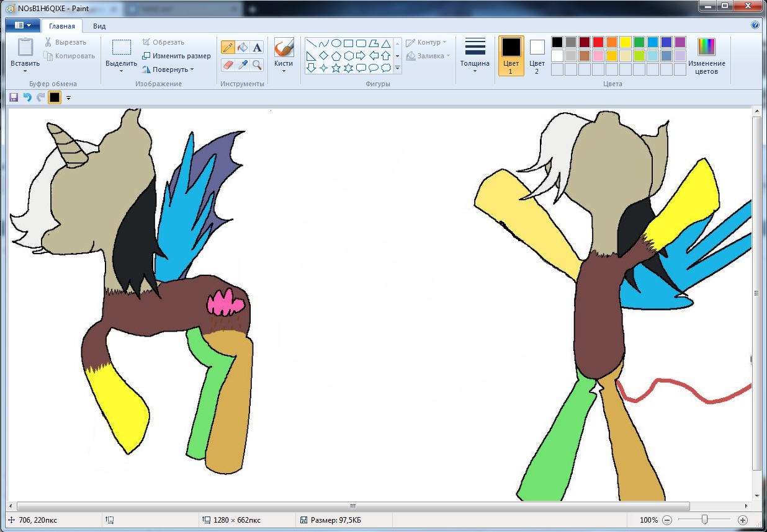Open Customize Quick Access Toolbar dropdown
The image size is (767, 532).
pos(68,97)
